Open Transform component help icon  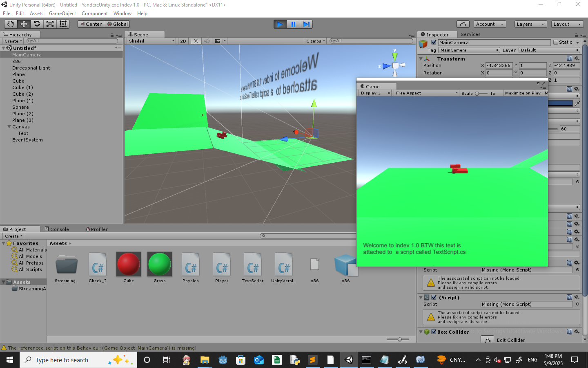(x=569, y=58)
